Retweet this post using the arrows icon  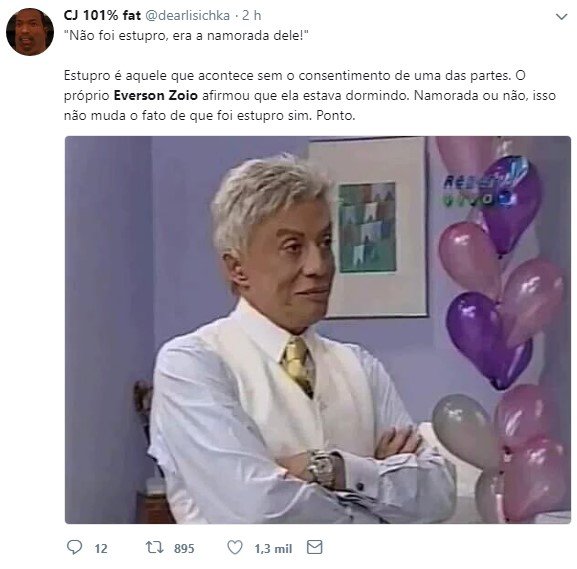pyautogui.click(x=154, y=547)
